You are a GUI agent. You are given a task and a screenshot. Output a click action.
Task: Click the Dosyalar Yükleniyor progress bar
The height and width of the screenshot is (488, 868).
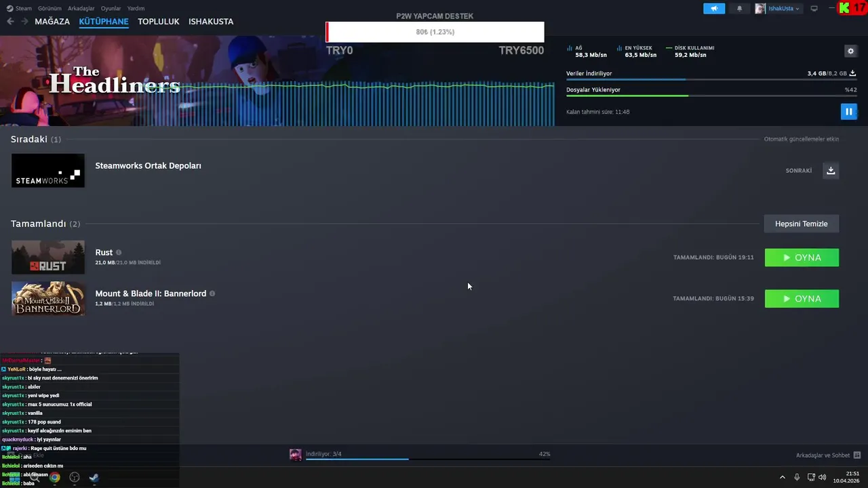[711, 96]
